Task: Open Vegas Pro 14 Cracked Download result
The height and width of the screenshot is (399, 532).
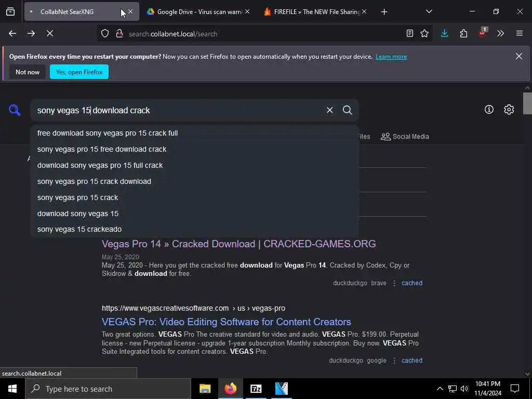Action: click(238, 244)
